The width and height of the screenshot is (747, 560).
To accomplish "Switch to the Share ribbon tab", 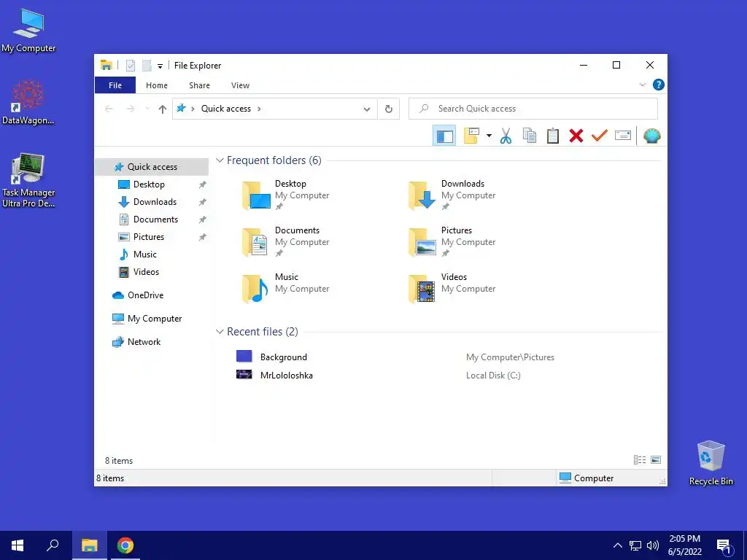I will [199, 85].
